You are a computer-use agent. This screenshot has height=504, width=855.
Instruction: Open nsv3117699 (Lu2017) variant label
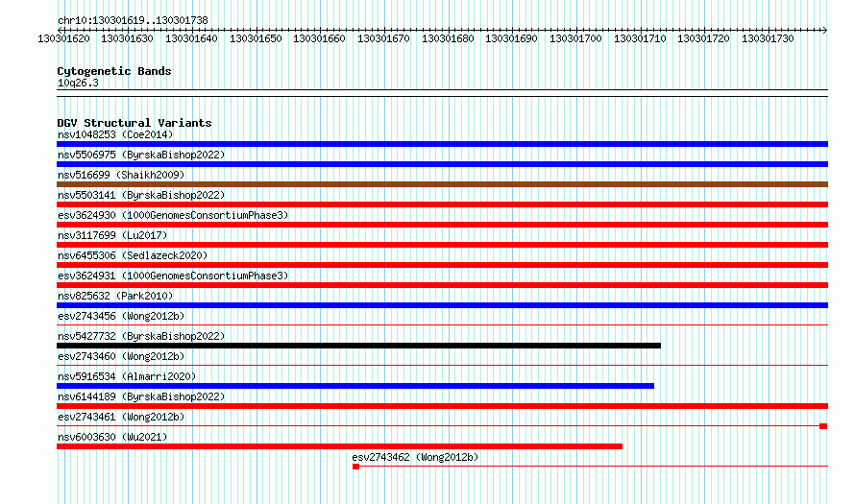point(112,235)
